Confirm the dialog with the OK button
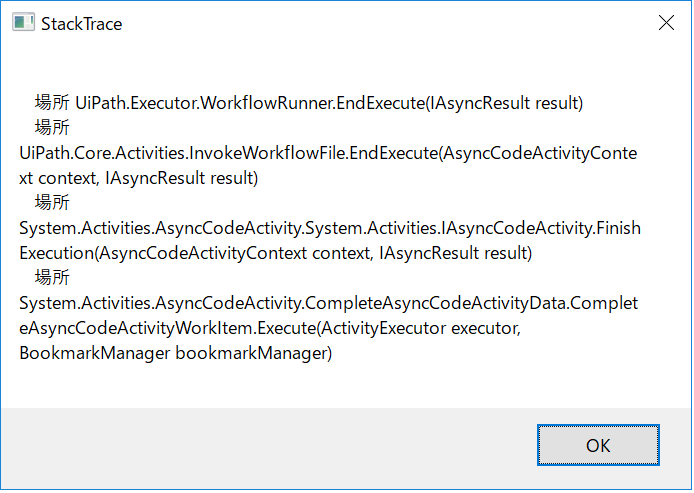 (x=598, y=445)
